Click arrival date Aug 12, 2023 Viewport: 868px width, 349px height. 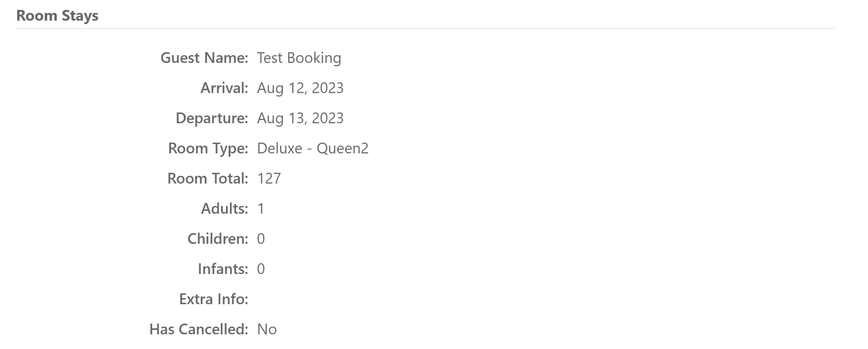click(300, 88)
